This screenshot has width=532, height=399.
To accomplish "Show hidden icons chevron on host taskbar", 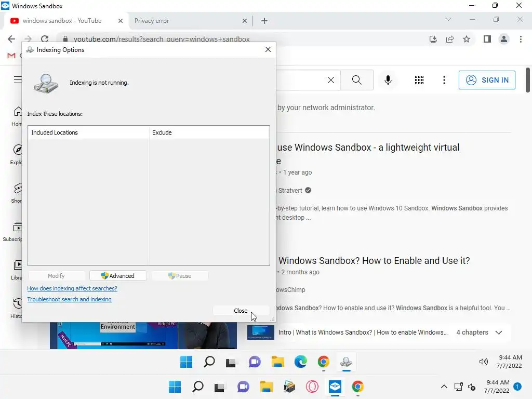I will tap(444, 387).
